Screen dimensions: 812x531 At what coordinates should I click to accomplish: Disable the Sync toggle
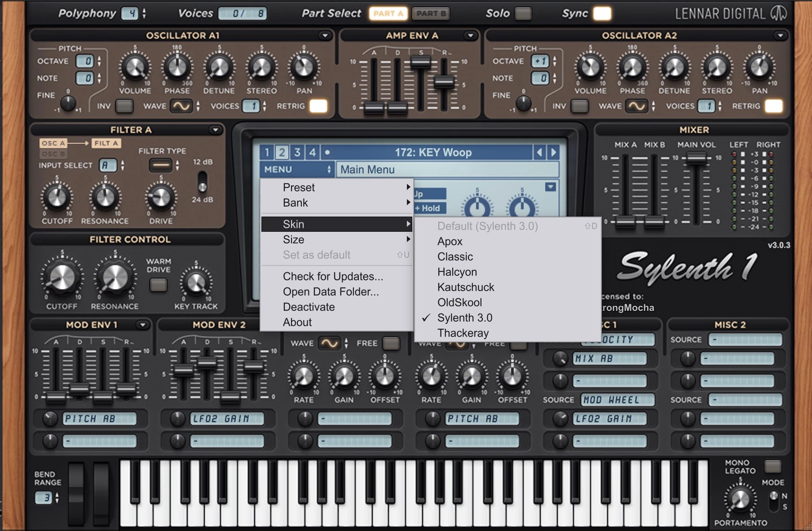tap(602, 13)
